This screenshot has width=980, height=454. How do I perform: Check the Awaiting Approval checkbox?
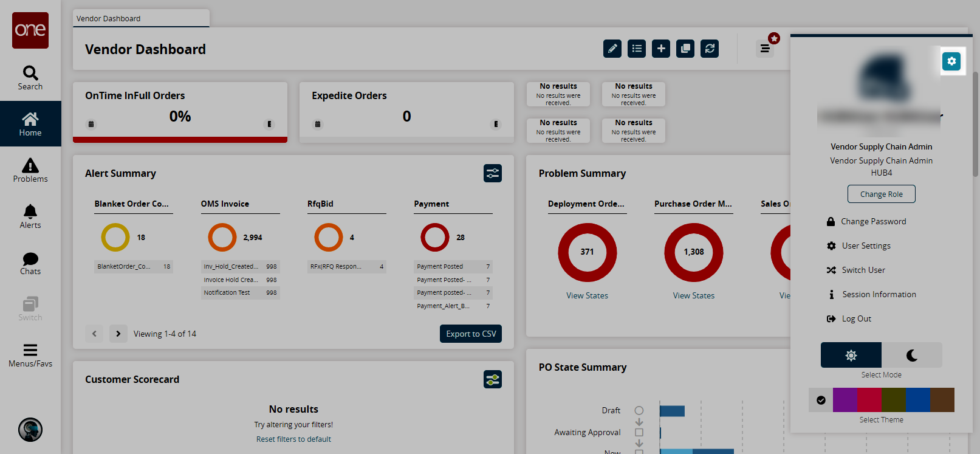point(639,433)
